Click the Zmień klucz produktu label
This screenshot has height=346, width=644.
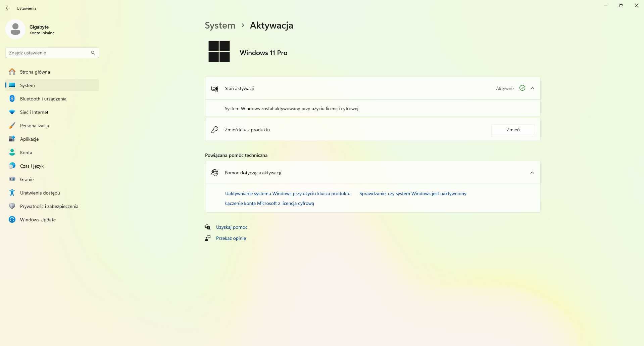(247, 130)
